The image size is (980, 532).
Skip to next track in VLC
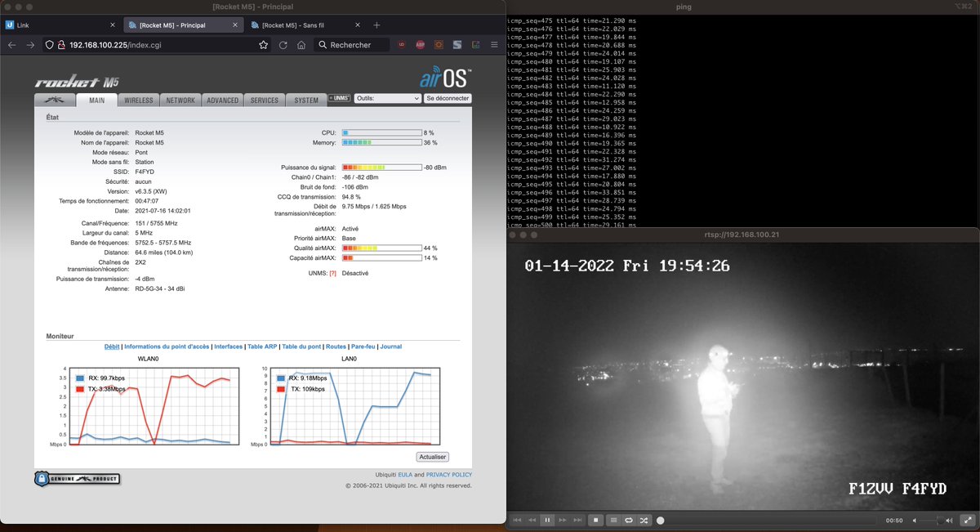point(578,520)
